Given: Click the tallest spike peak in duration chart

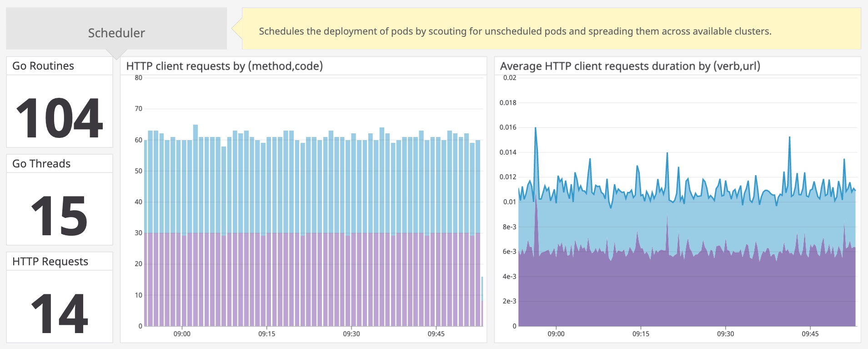Looking at the screenshot, I should [536, 128].
